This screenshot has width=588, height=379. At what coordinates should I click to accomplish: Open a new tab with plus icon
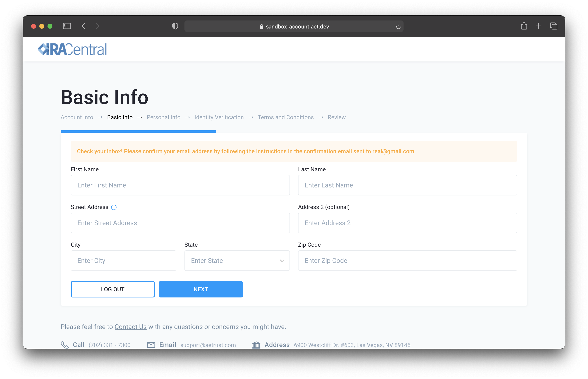pyautogui.click(x=538, y=26)
